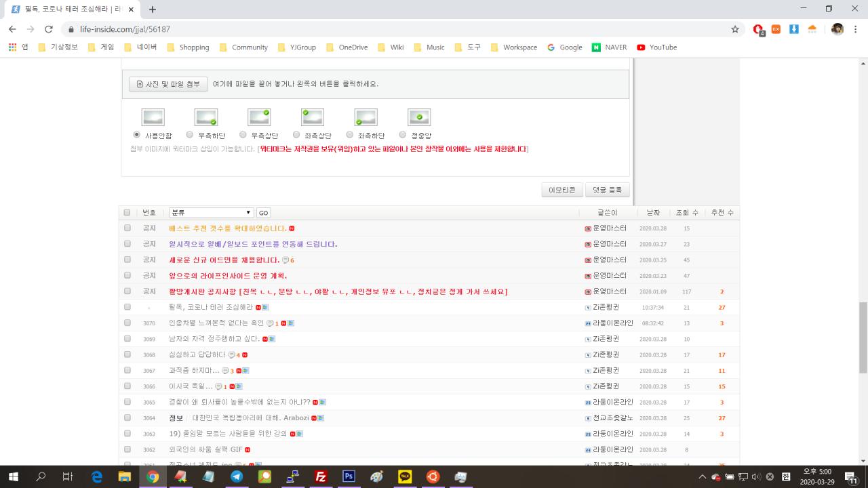868x488 pixels.
Task: Click the 댓글 등록 submit button
Action: [x=608, y=190]
